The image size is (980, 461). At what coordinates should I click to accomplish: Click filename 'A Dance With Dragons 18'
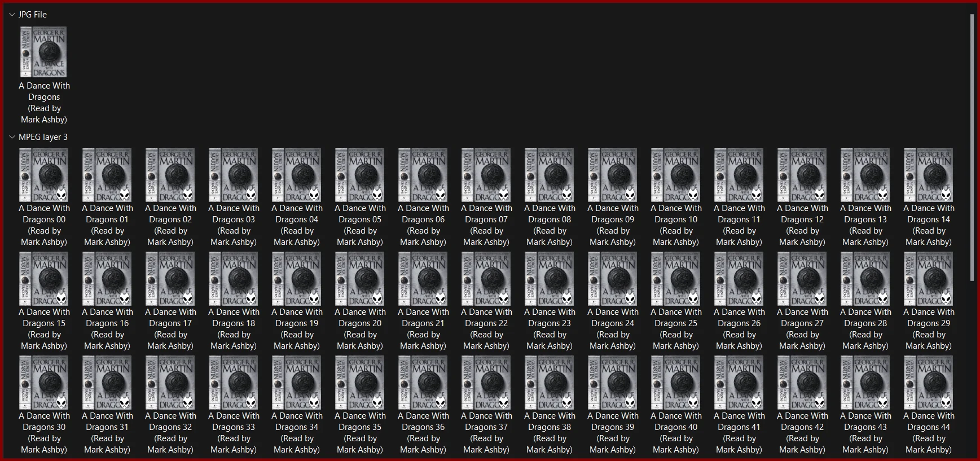click(x=234, y=329)
